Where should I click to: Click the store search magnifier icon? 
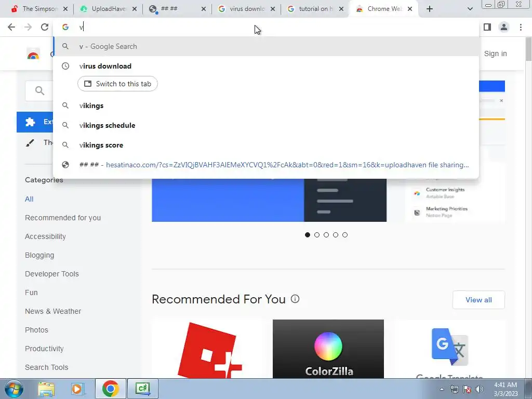pyautogui.click(x=39, y=90)
